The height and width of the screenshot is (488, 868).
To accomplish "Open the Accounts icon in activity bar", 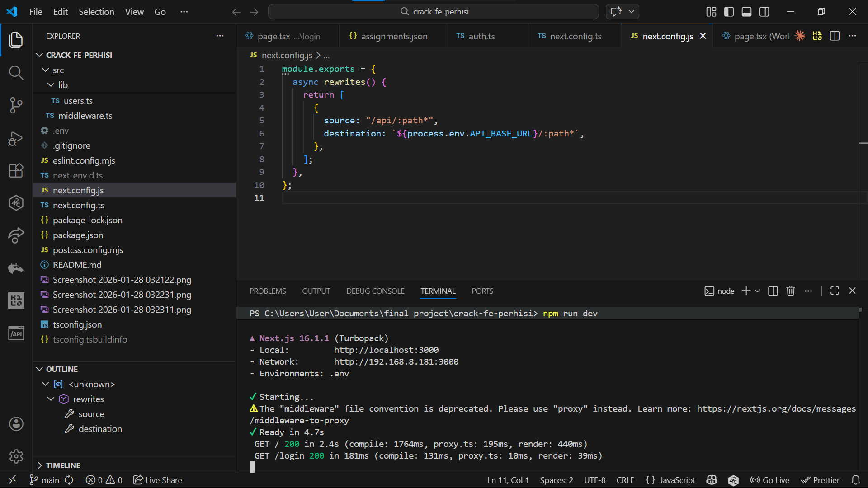I will tap(16, 424).
